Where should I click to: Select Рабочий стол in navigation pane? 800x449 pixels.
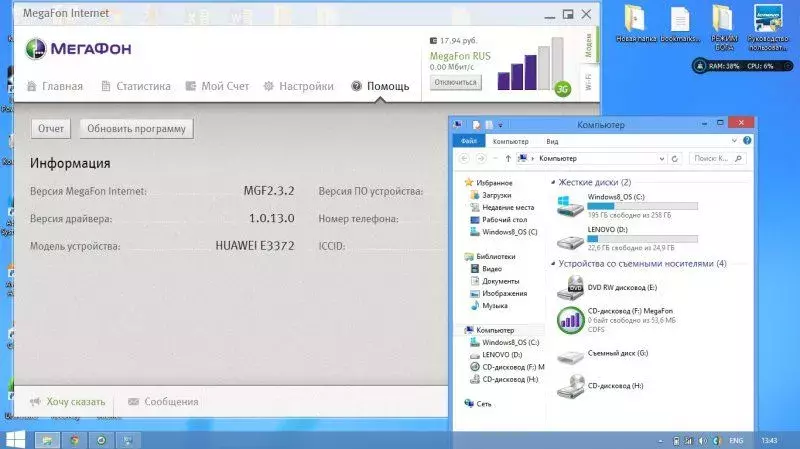pyautogui.click(x=498, y=219)
